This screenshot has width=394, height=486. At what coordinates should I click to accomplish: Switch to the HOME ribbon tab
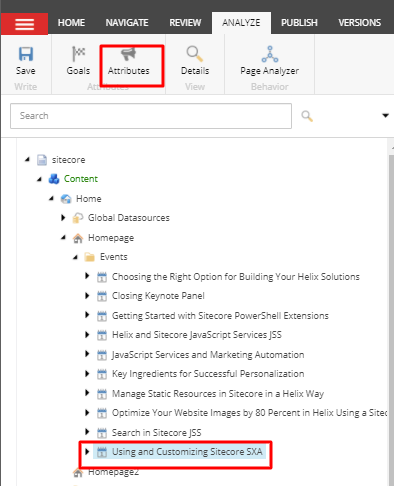[x=71, y=23]
